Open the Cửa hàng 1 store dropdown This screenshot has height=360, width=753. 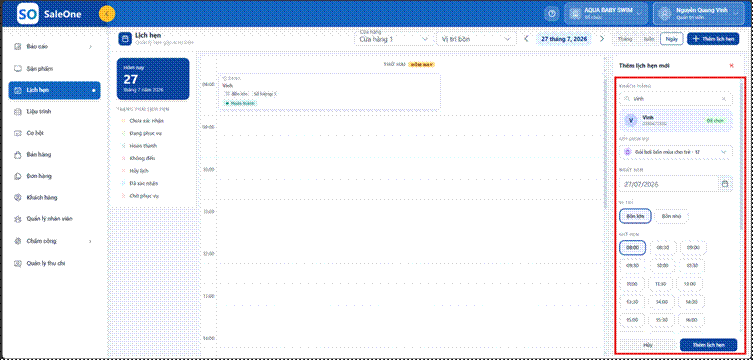point(393,39)
